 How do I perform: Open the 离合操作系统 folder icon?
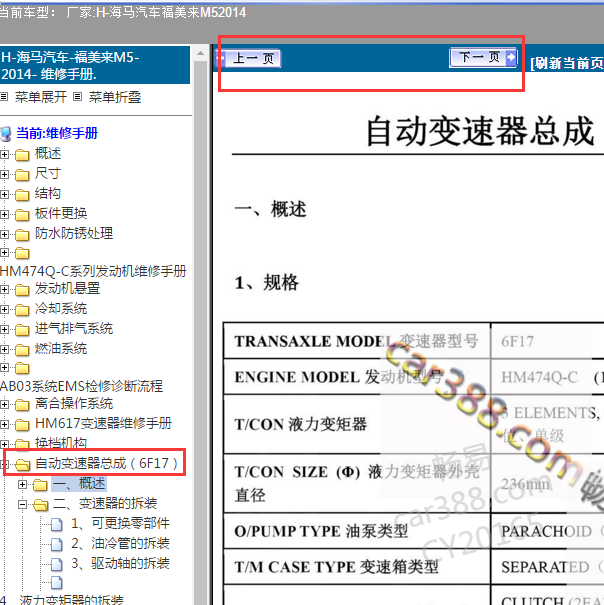coord(22,405)
